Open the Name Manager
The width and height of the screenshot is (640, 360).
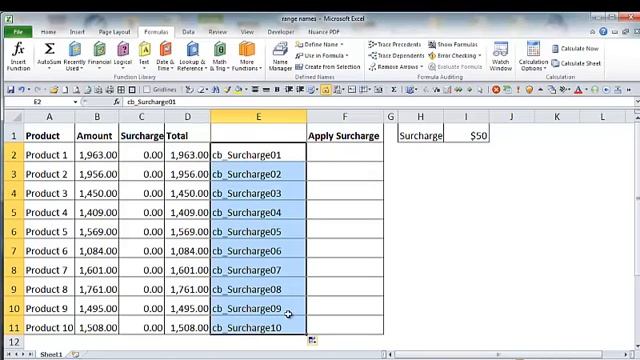tap(280, 56)
